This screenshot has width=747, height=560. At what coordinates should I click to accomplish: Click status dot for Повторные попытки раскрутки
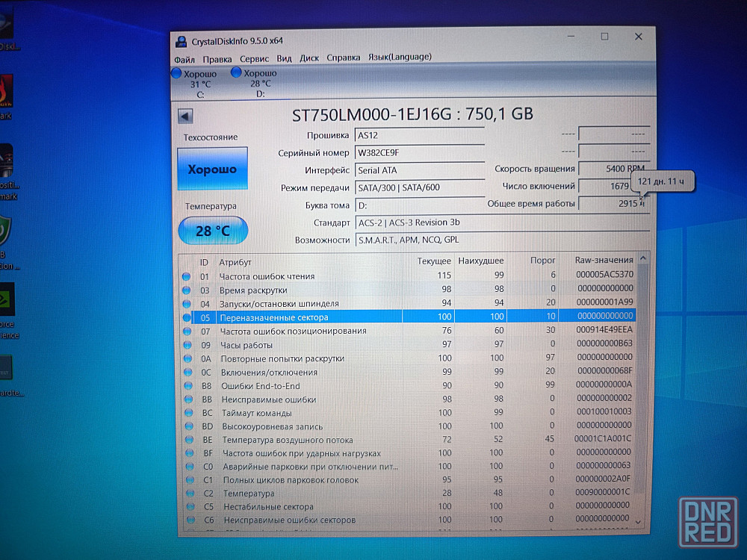click(187, 358)
